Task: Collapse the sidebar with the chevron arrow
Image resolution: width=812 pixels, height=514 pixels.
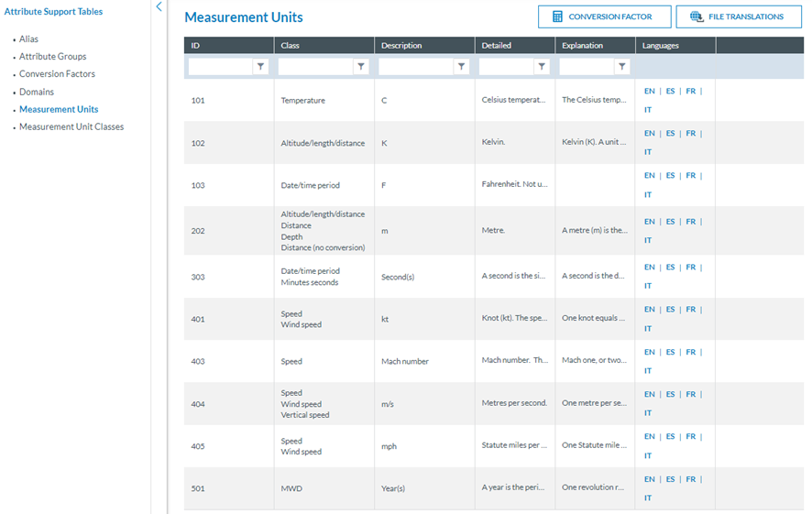Action: pyautogui.click(x=159, y=7)
